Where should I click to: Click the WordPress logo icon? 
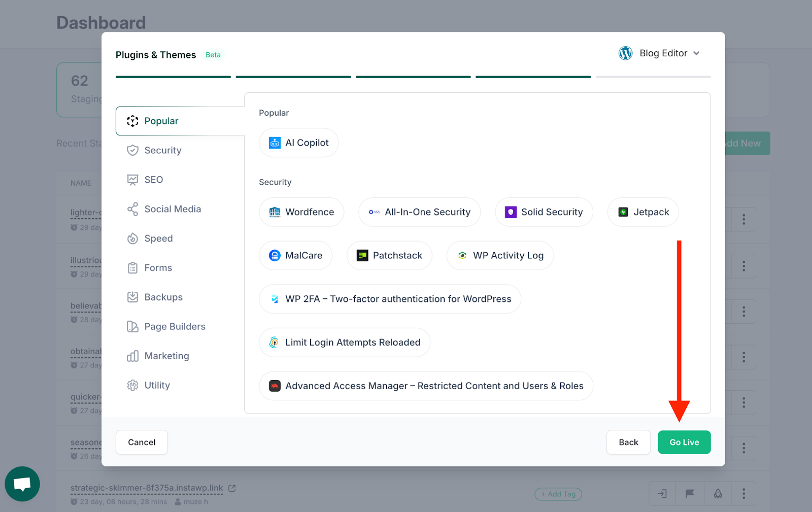[x=626, y=53]
